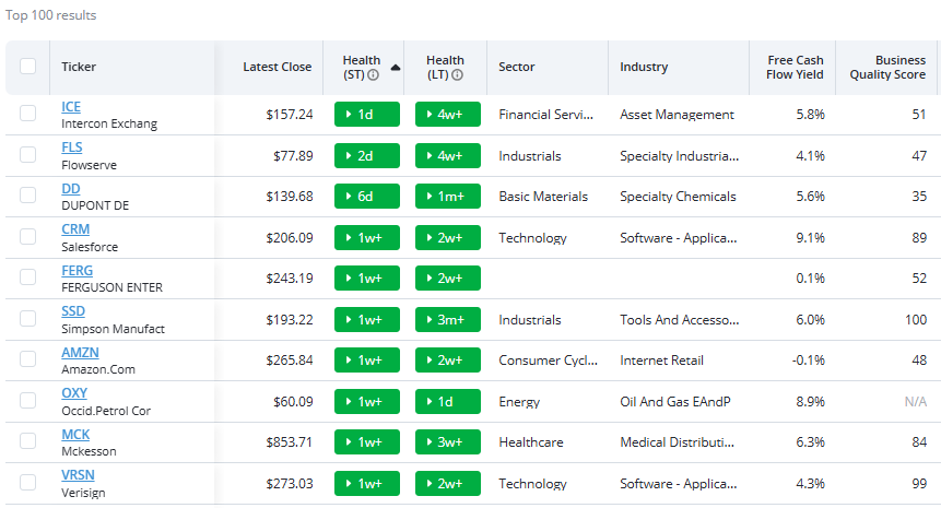941x508 pixels.
Task: Click AMZN free cash flow -0.1%
Action: [x=808, y=360]
